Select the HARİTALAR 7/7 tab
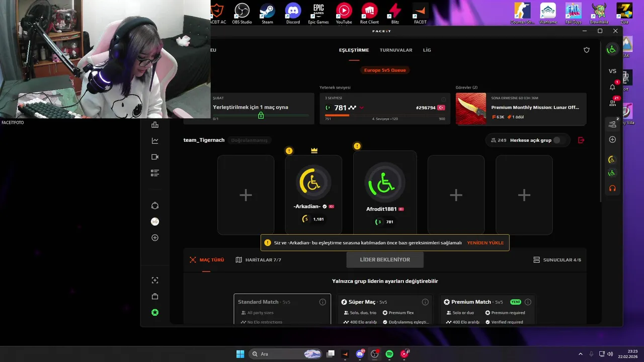The height and width of the screenshot is (362, 644). point(259,260)
